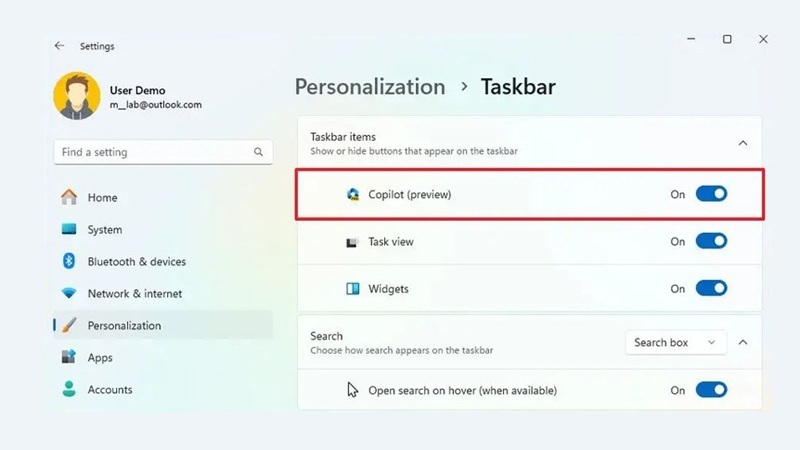Toggle Open search on hover
The image size is (800, 450).
point(711,390)
